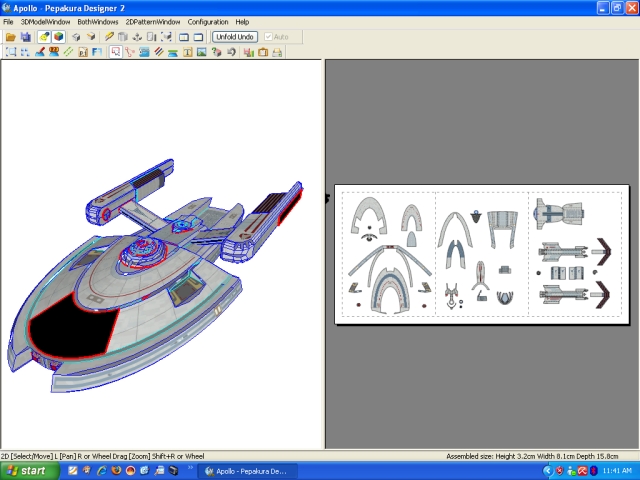Expand hidden system tray icons arrow
This screenshot has width=640, height=480.
(547, 471)
